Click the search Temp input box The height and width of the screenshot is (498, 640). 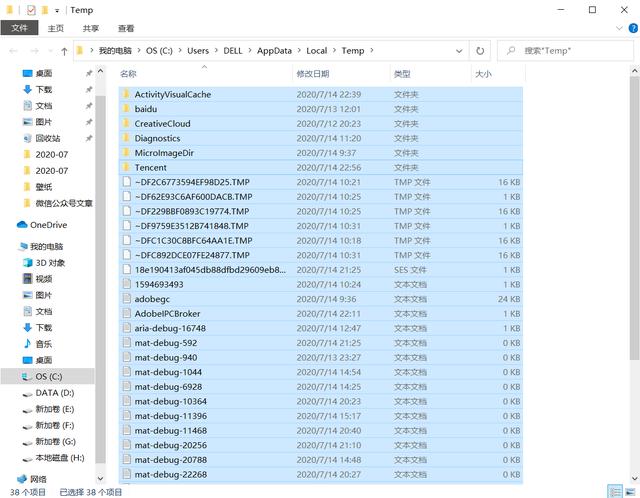[x=565, y=51]
